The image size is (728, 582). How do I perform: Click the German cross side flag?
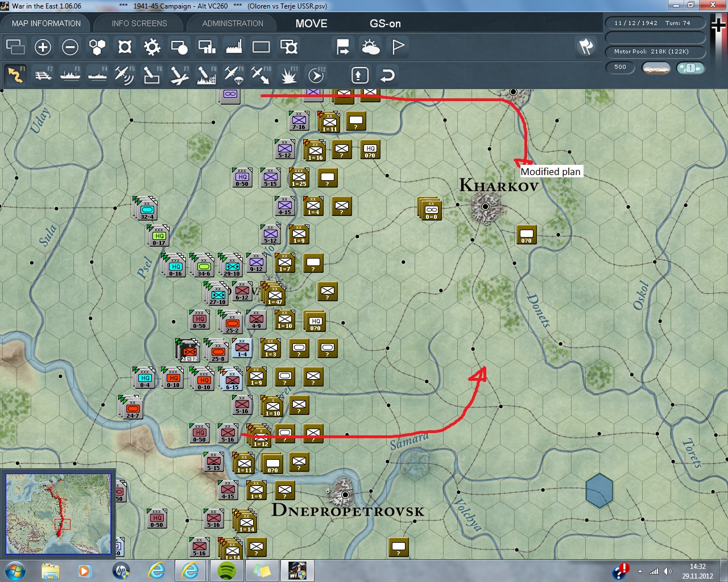(x=719, y=26)
